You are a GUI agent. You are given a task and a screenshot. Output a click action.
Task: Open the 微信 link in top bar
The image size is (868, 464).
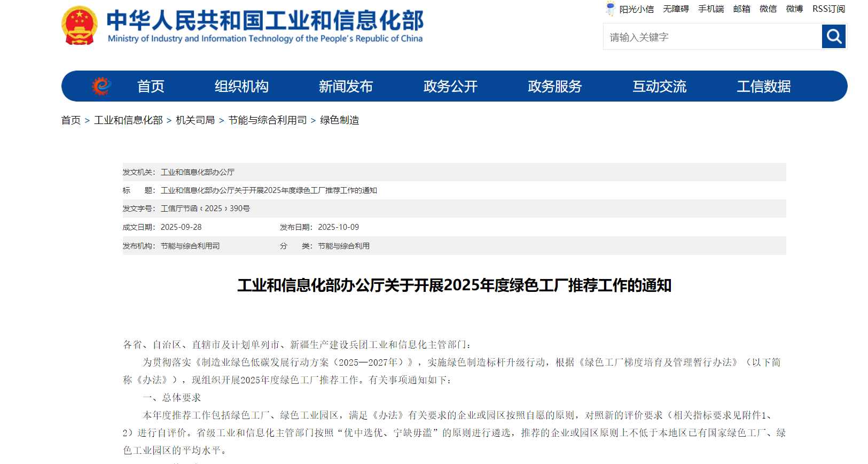pyautogui.click(x=768, y=9)
